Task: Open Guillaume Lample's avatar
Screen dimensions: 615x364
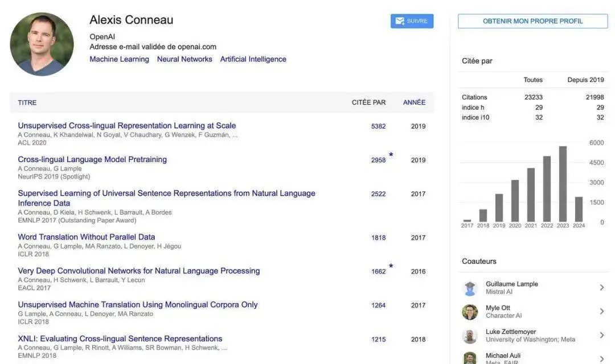Action: point(470,288)
